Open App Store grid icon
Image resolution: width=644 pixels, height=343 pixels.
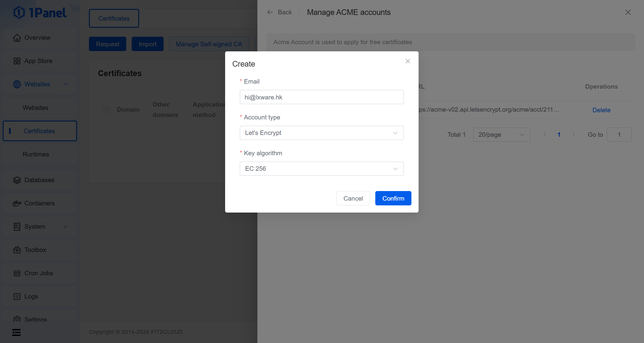point(17,61)
